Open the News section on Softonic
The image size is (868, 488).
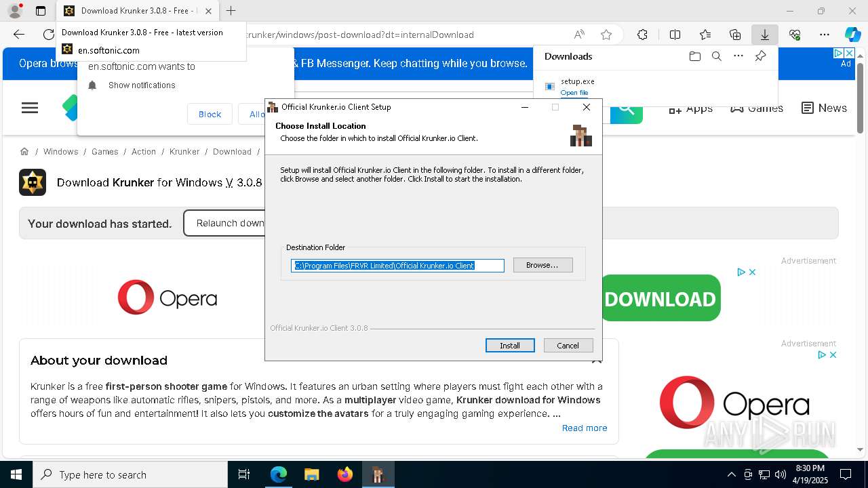click(824, 108)
